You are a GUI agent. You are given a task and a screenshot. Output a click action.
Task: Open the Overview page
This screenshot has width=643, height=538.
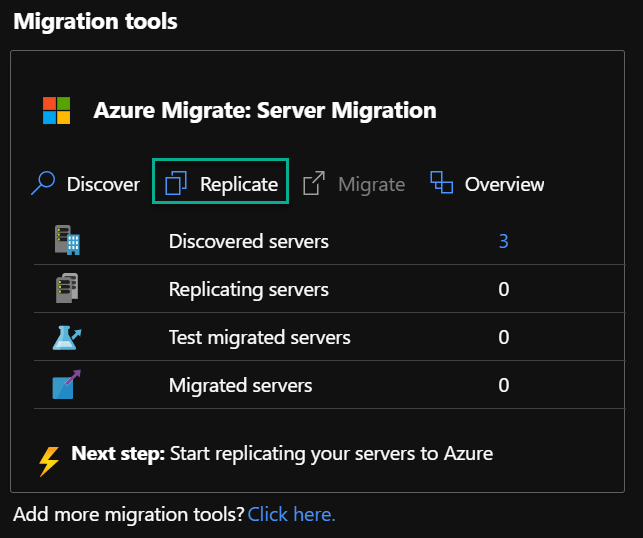point(487,183)
